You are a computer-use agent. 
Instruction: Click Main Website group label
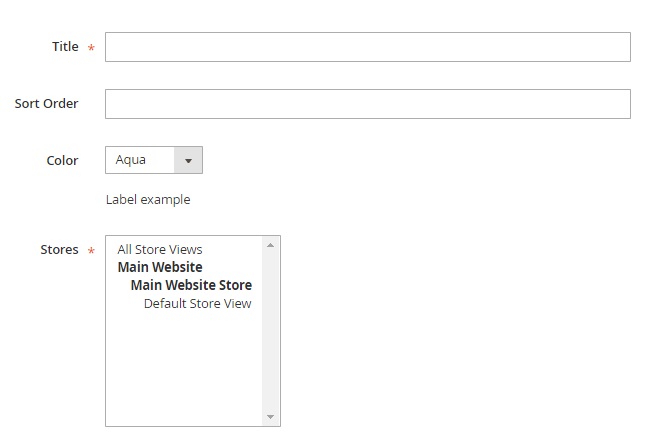(x=160, y=267)
